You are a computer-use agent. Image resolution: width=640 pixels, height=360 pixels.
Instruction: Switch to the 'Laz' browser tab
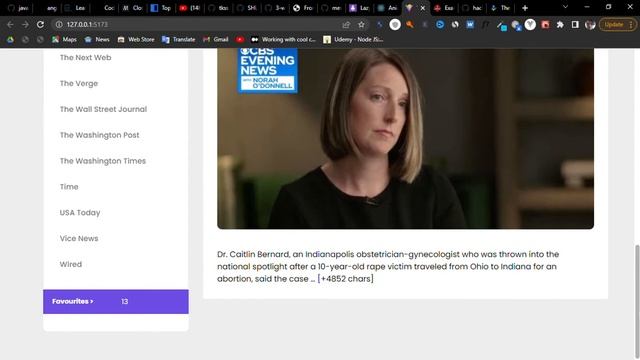[360, 8]
